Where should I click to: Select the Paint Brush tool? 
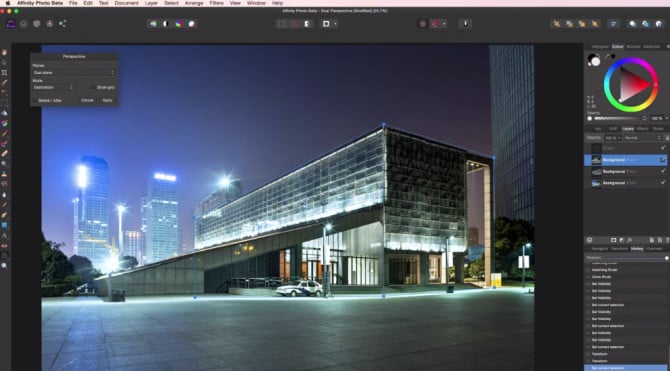(4, 134)
